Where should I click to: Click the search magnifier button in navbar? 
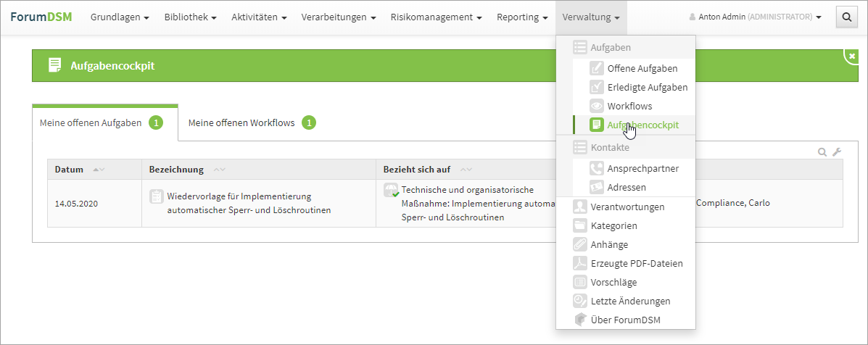[846, 17]
